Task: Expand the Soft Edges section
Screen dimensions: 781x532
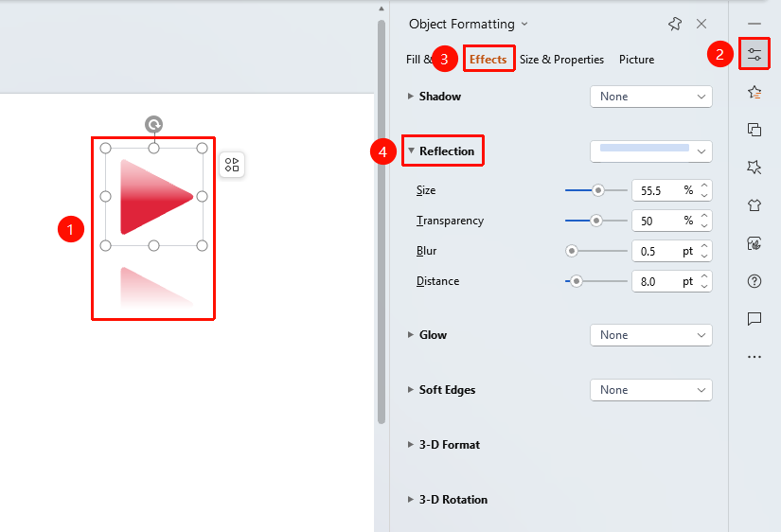Action: [411, 390]
